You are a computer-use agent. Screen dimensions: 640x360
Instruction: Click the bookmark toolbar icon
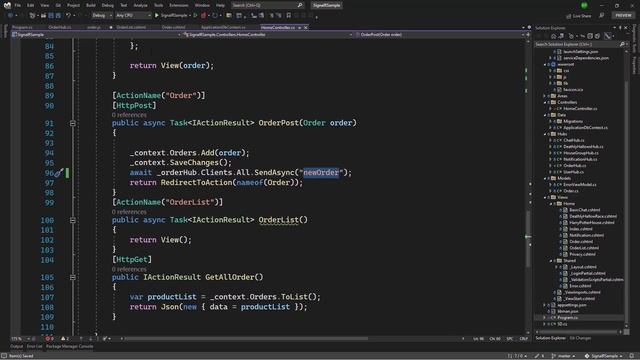pyautogui.click(x=289, y=16)
